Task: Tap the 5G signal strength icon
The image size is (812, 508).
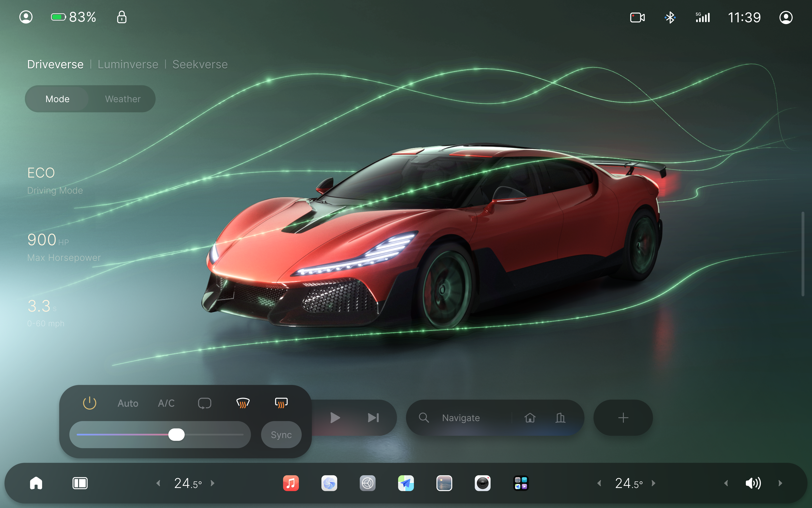Action: 703,17
